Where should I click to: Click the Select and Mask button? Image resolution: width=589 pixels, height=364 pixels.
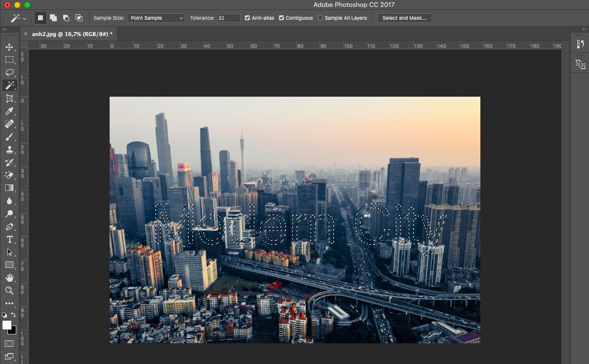[404, 18]
